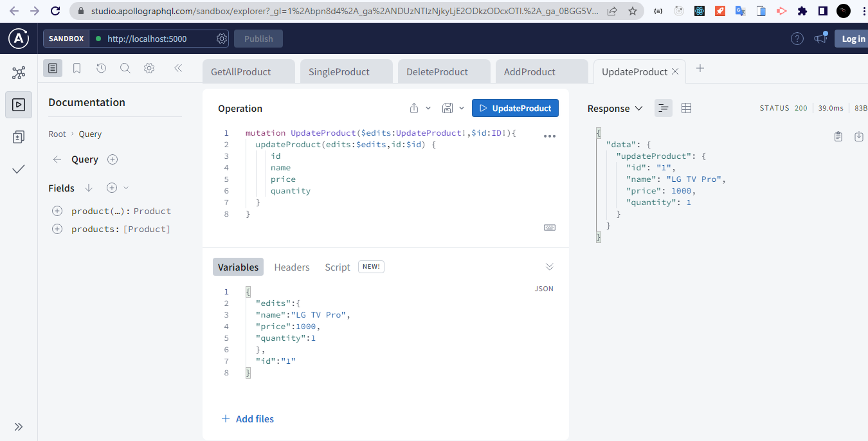Collapse the Documentation panel with double chevrons
The width and height of the screenshot is (868, 441).
(x=178, y=67)
